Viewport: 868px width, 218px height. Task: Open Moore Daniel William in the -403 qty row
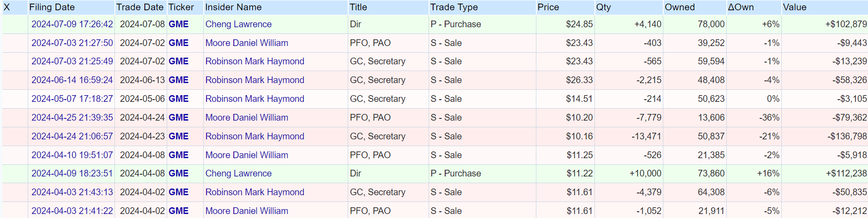(247, 43)
